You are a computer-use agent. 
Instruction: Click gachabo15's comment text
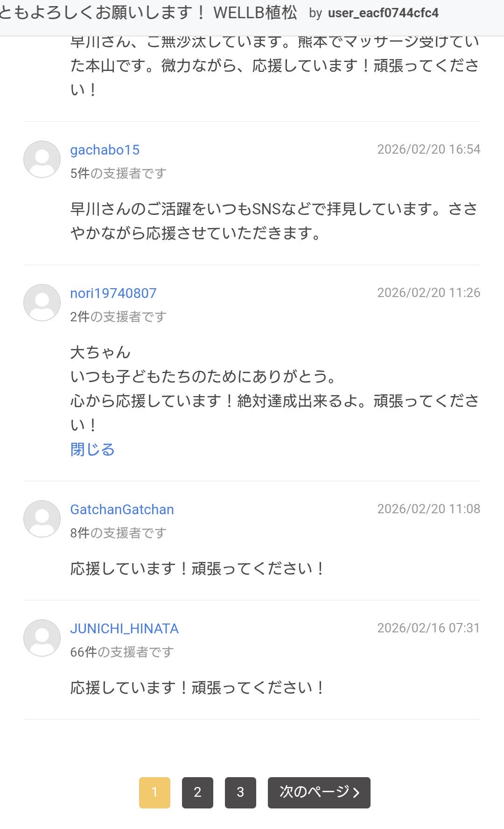(x=274, y=220)
